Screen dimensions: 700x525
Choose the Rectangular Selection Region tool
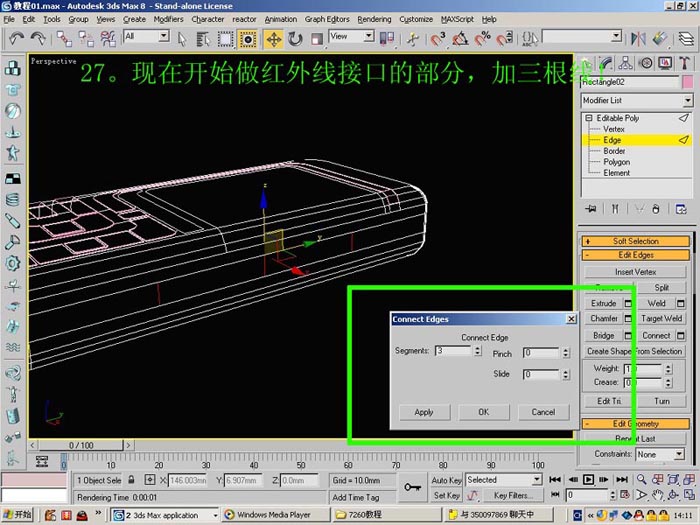pyautogui.click(x=225, y=39)
